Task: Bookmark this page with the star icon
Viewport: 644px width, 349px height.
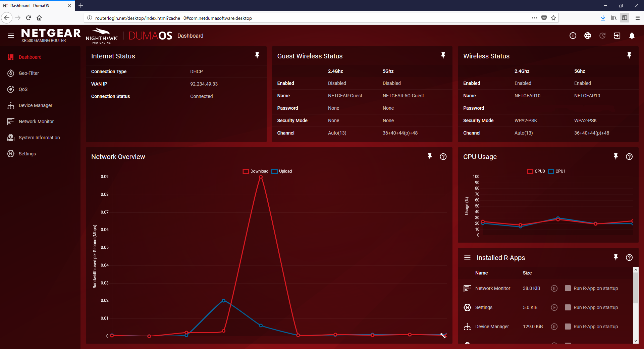Action: pos(553,18)
